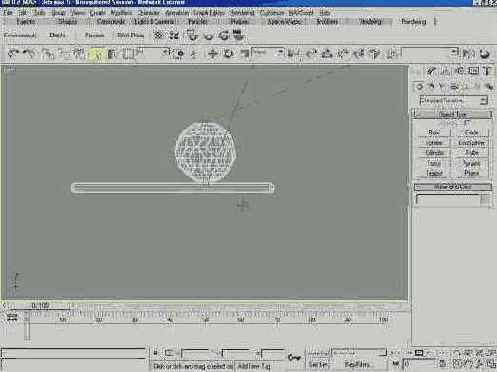Select the highlighted Select Object tool
Image resolution: width=497 pixels, height=372 pixels.
click(97, 54)
